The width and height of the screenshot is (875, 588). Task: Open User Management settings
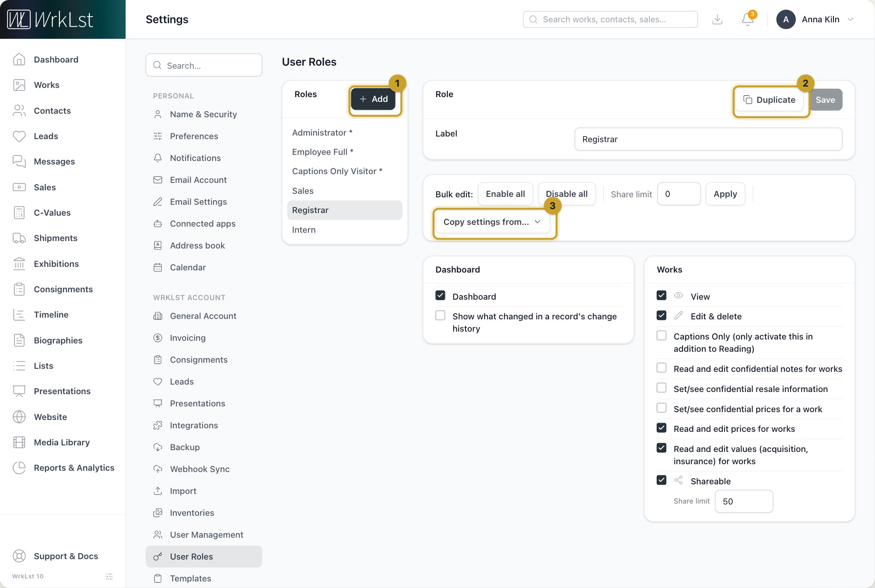[x=204, y=535]
